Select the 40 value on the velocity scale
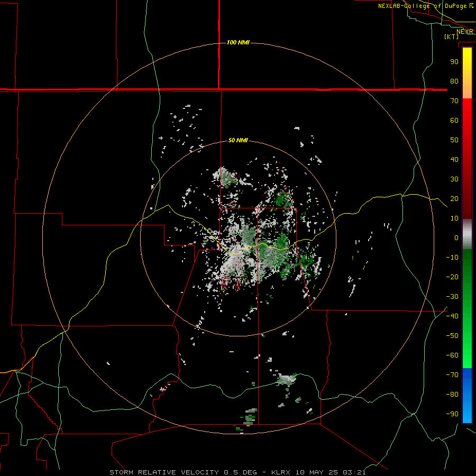 [x=454, y=159]
